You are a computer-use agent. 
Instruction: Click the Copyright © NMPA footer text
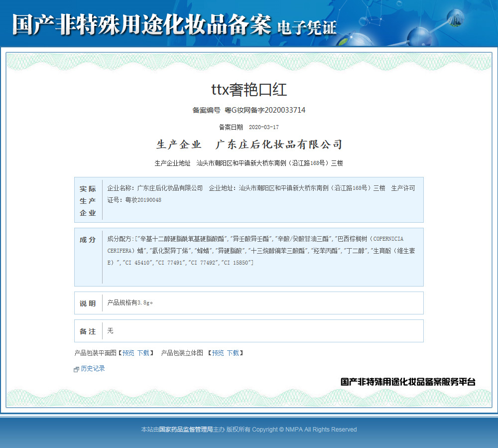[x=304, y=430]
